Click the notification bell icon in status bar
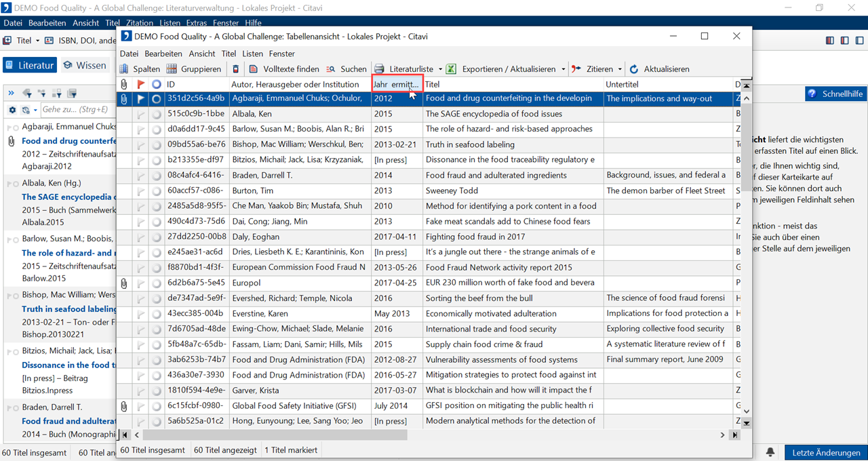Image resolution: width=868 pixels, height=461 pixels. 770,452
